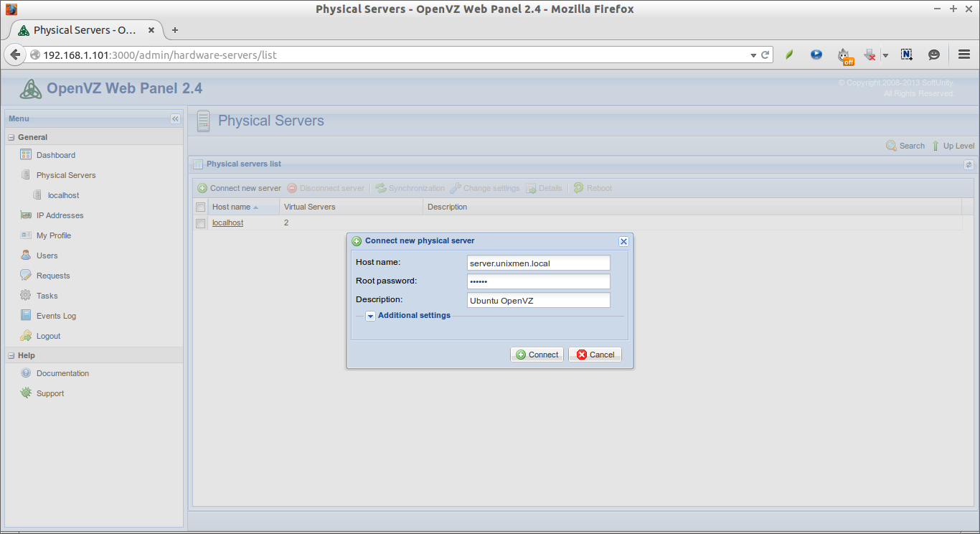Click the Cancel button in the dialog
980x534 pixels.
(x=595, y=355)
